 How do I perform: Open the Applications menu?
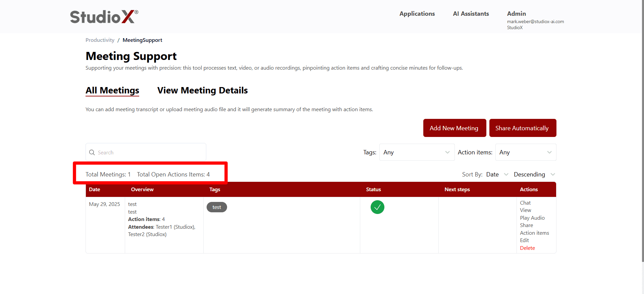click(417, 14)
